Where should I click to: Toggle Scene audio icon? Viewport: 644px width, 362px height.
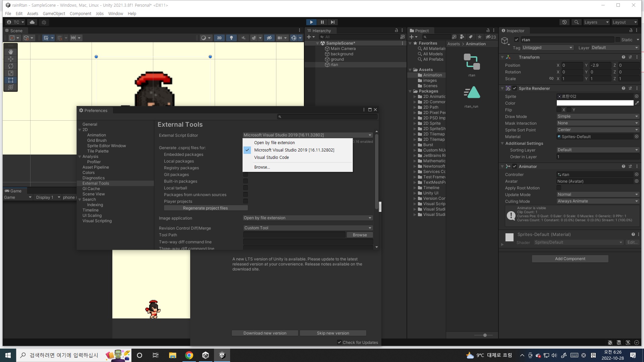pos(244,38)
